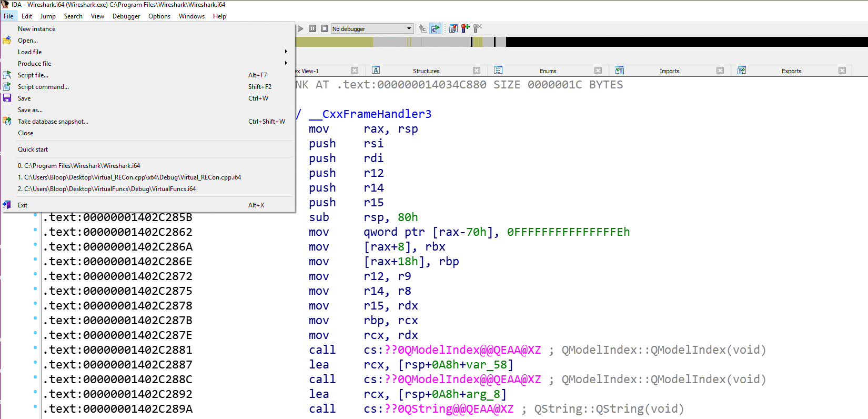Click the Exit menu icon
This screenshot has width=868, height=419.
coord(7,205)
